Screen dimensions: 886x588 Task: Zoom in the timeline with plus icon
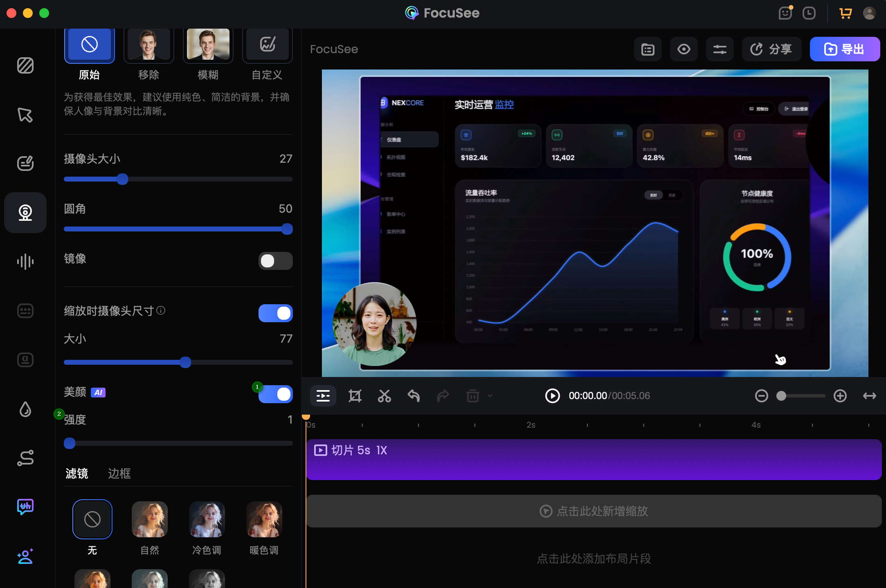point(840,396)
